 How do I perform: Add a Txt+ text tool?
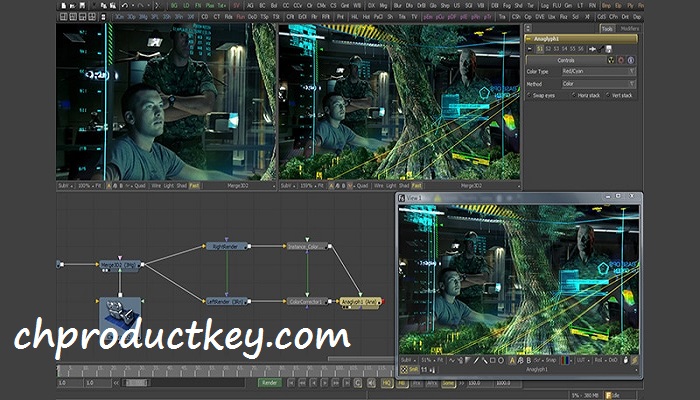[221, 6]
